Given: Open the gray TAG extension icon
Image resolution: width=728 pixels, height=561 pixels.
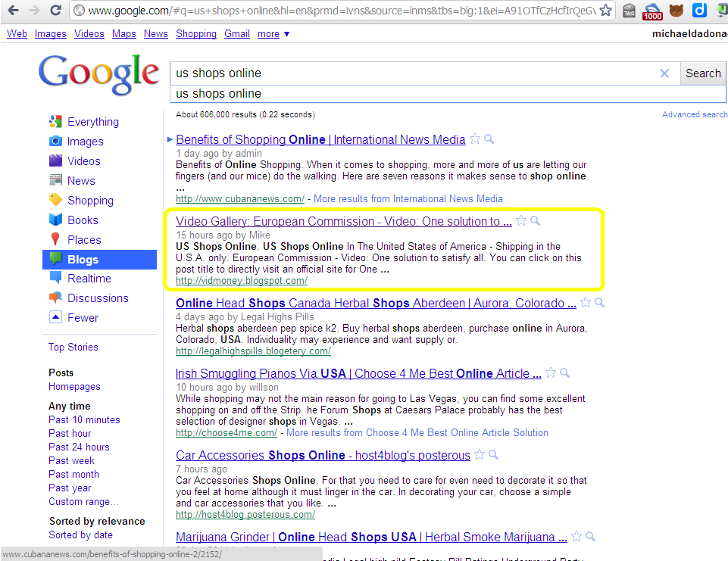Looking at the screenshot, I should click(629, 10).
